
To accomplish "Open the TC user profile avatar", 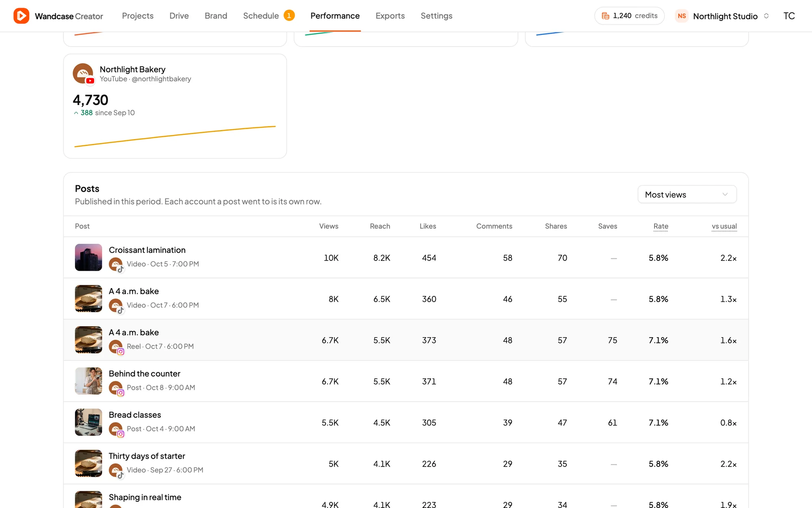I will click(789, 16).
